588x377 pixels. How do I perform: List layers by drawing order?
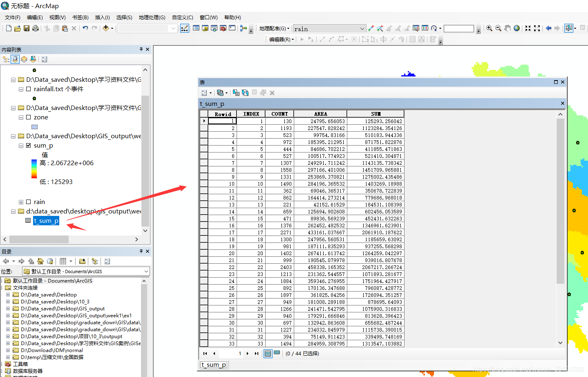[x=6, y=59]
